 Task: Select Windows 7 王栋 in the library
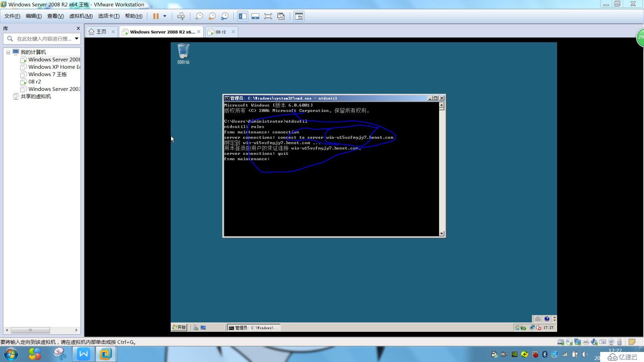tap(43, 74)
